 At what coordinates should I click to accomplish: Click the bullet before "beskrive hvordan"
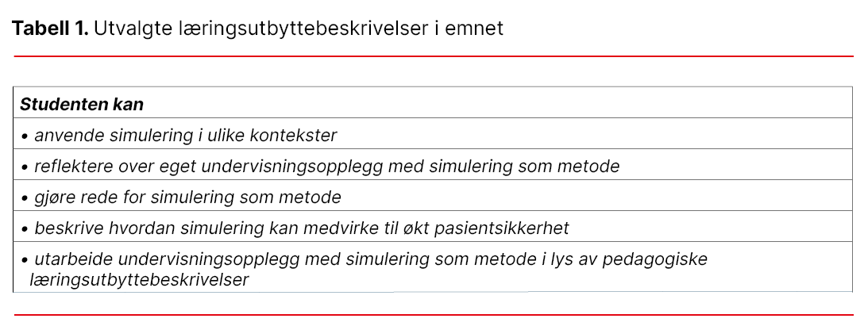(25, 229)
